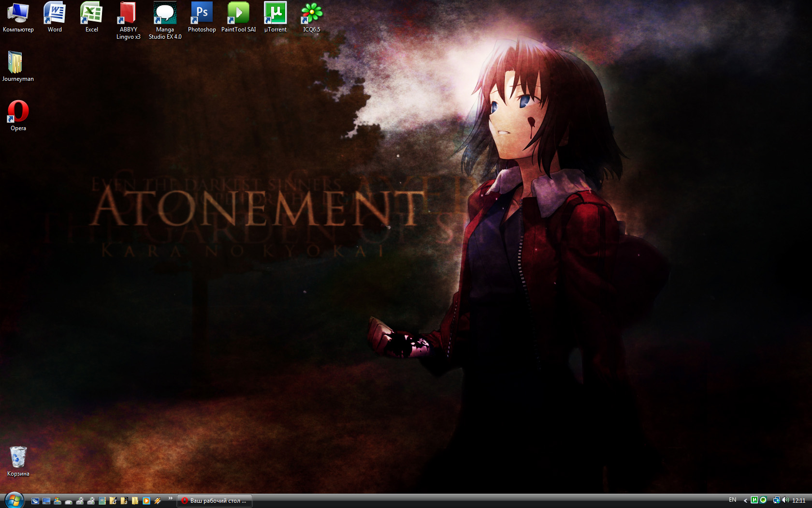
Task: Open the Компьютер desktop icon
Action: (18, 18)
